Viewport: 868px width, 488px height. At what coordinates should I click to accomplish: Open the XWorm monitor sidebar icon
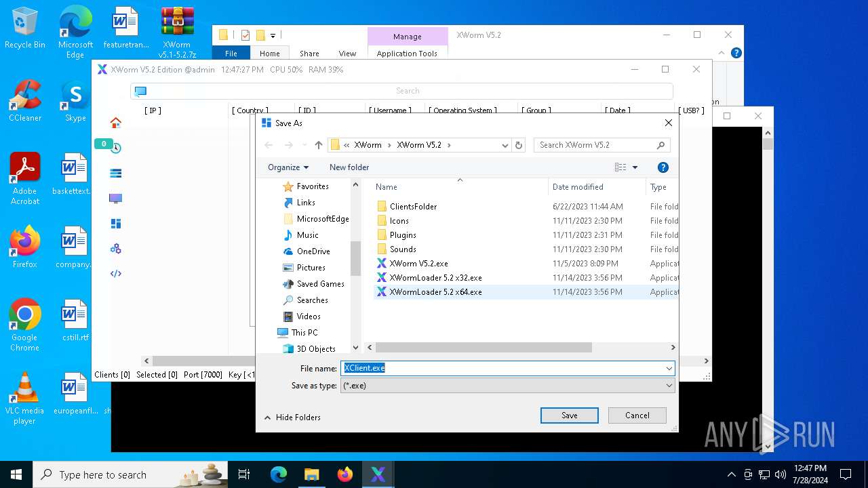116,199
